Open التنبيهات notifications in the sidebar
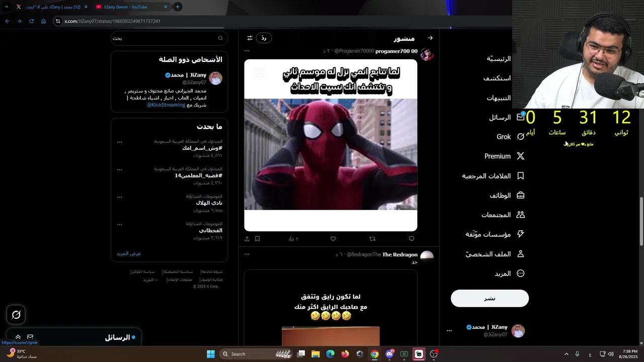The width and height of the screenshot is (644, 362). 499,98
